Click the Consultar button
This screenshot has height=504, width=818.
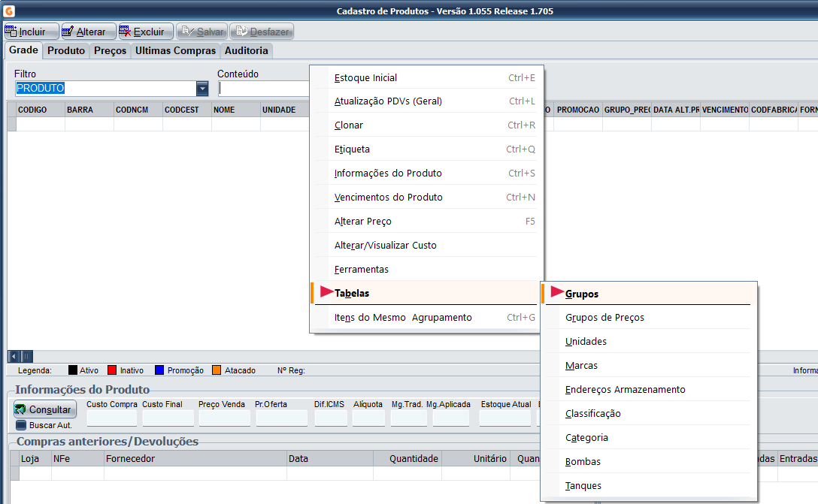[x=45, y=409]
